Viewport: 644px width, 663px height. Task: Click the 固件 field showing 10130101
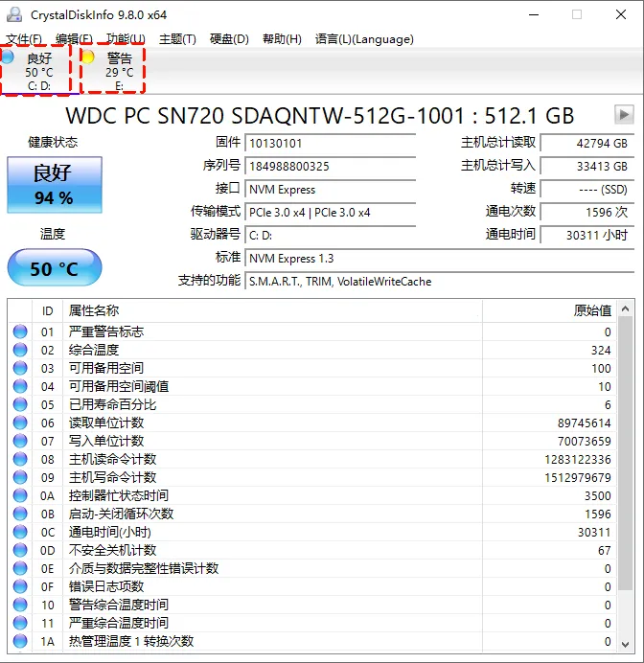point(331,144)
